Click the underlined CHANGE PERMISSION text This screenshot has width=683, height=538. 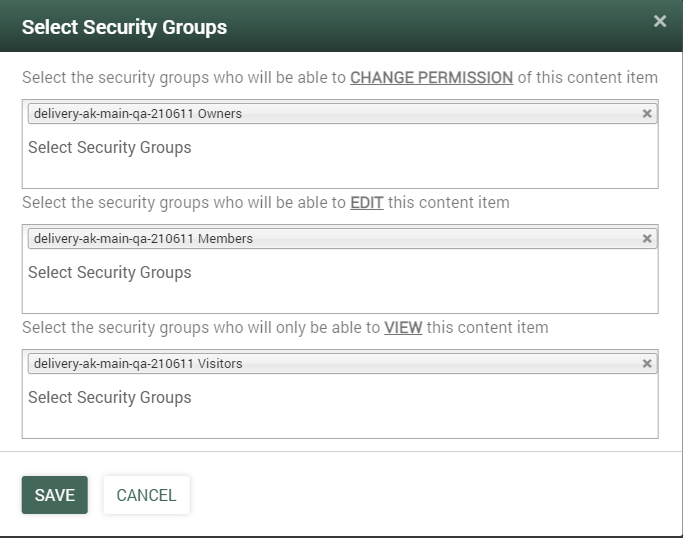coord(431,78)
